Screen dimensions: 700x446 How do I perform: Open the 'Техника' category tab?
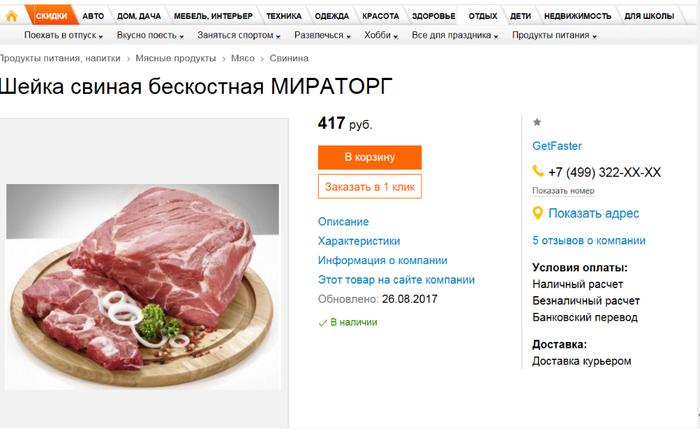pos(282,16)
